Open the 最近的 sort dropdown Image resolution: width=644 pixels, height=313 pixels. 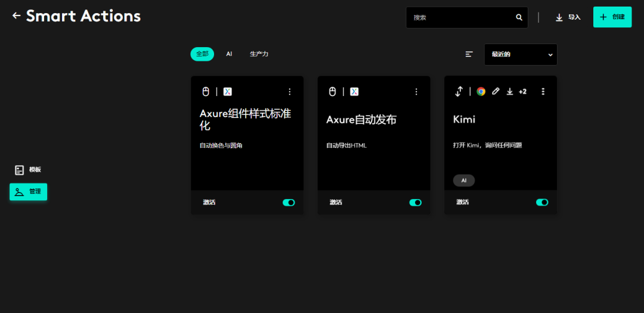coord(521,54)
